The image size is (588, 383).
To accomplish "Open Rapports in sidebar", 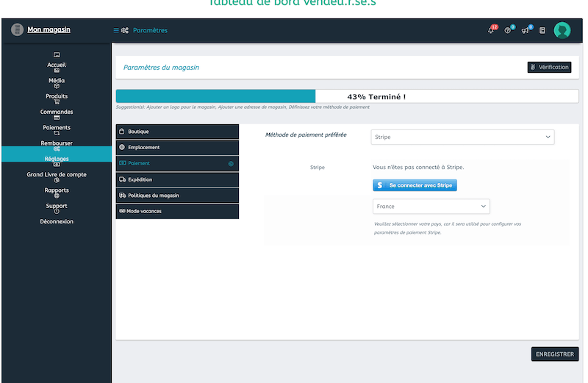I will coord(57,190).
